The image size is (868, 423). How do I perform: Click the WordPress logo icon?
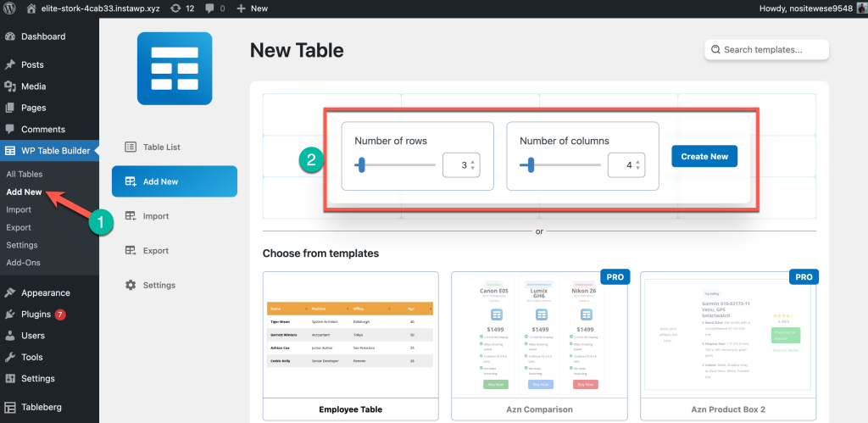pos(10,8)
